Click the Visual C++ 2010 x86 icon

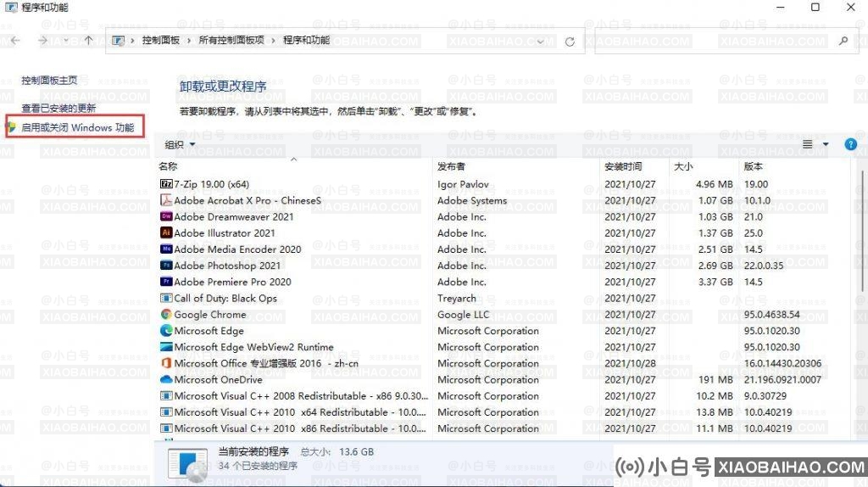coord(166,428)
